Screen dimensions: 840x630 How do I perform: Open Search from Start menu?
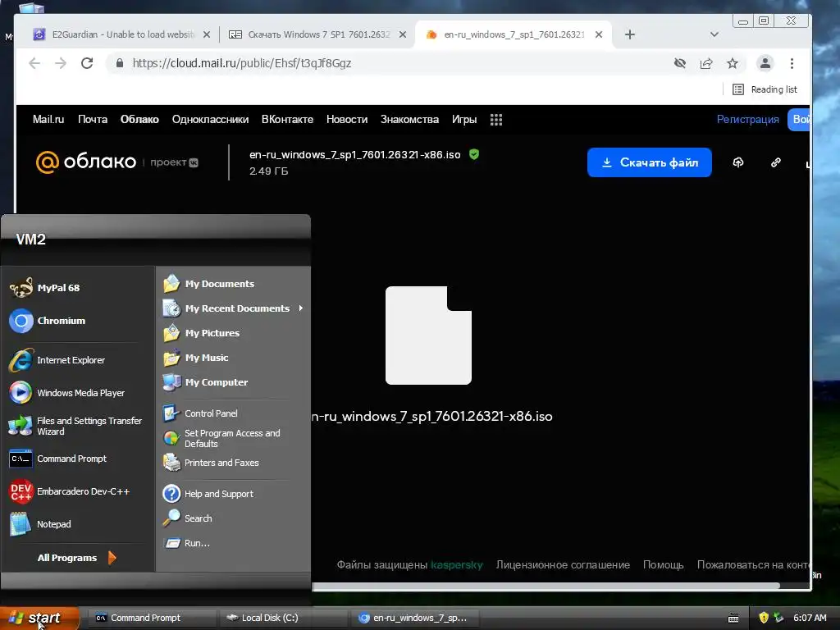click(x=188, y=518)
